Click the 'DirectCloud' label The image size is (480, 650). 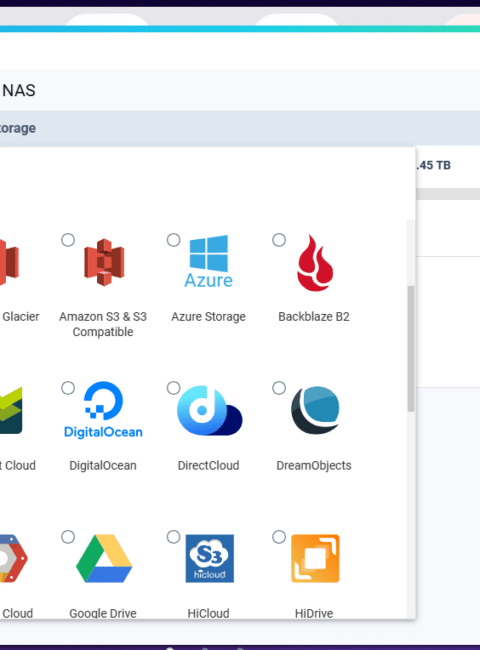click(x=208, y=466)
